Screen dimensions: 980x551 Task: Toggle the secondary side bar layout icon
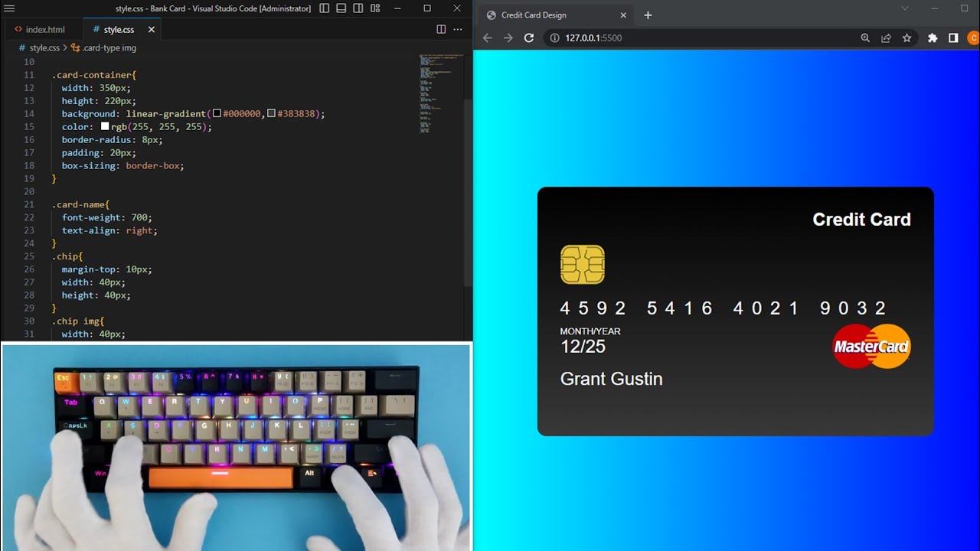(358, 8)
